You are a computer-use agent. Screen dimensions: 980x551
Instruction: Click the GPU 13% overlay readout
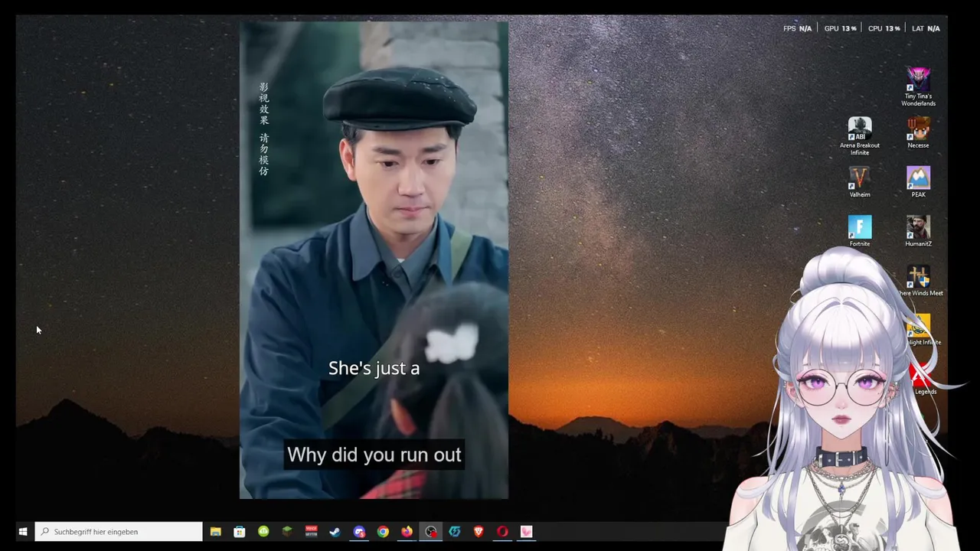(x=840, y=28)
